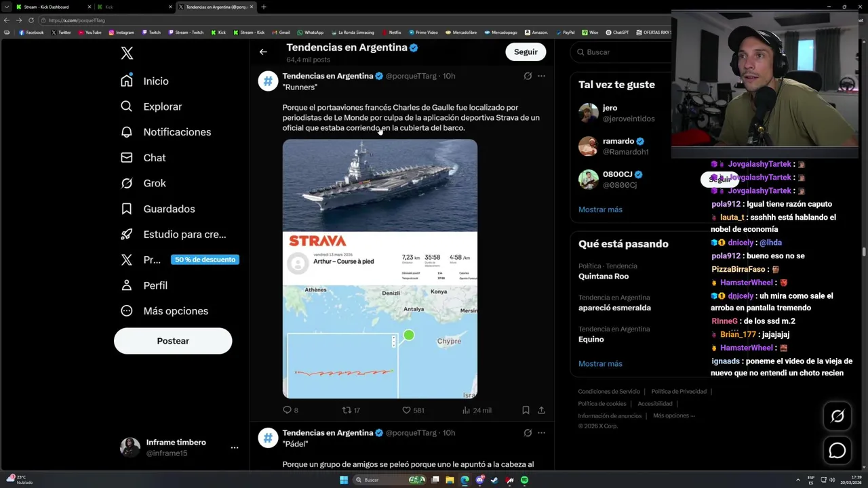The height and width of the screenshot is (488, 868).
Task: View post analytics showing 24 mil
Action: [477, 410]
